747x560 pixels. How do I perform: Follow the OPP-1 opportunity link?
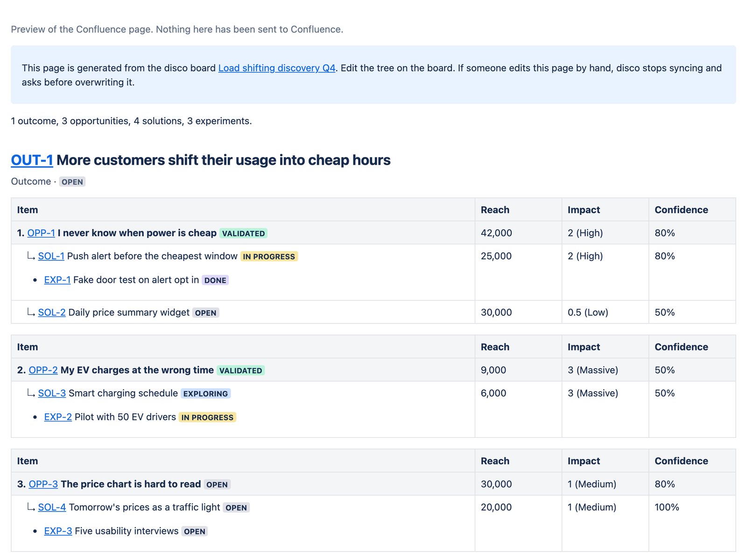pos(41,233)
